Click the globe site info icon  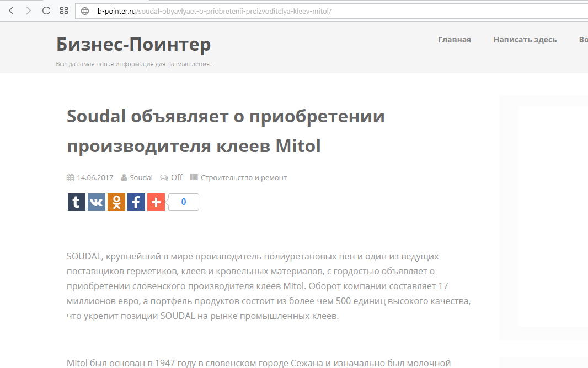[85, 11]
